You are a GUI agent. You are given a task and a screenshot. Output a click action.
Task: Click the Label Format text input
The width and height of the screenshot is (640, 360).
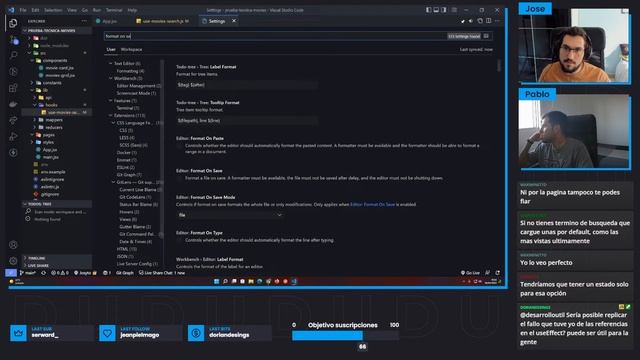(x=247, y=85)
